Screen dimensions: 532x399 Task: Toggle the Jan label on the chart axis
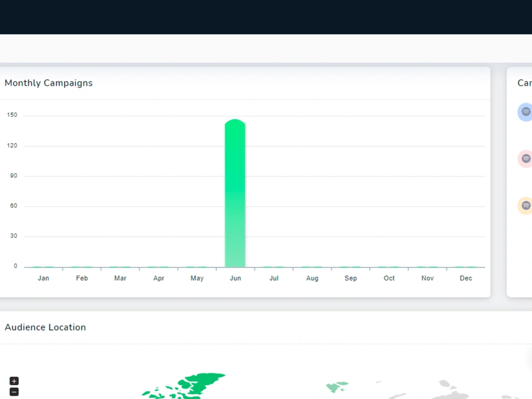[43, 278]
